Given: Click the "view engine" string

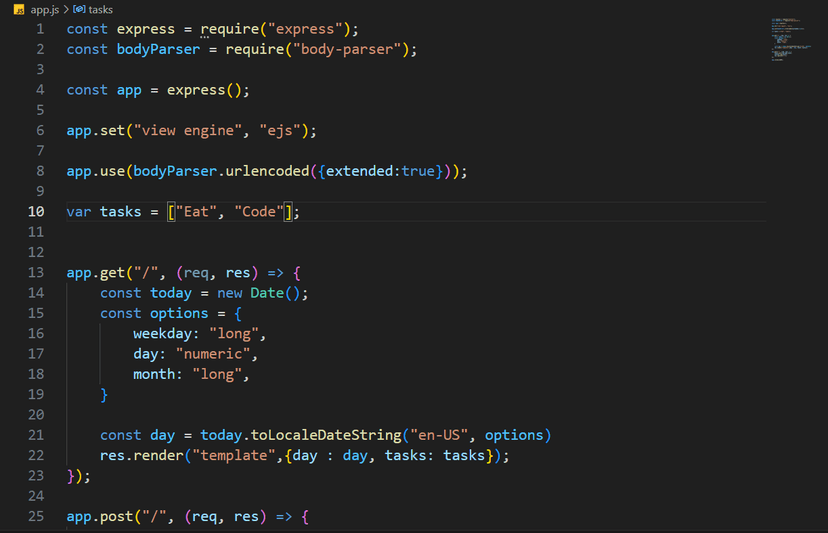Looking at the screenshot, I should point(188,130).
